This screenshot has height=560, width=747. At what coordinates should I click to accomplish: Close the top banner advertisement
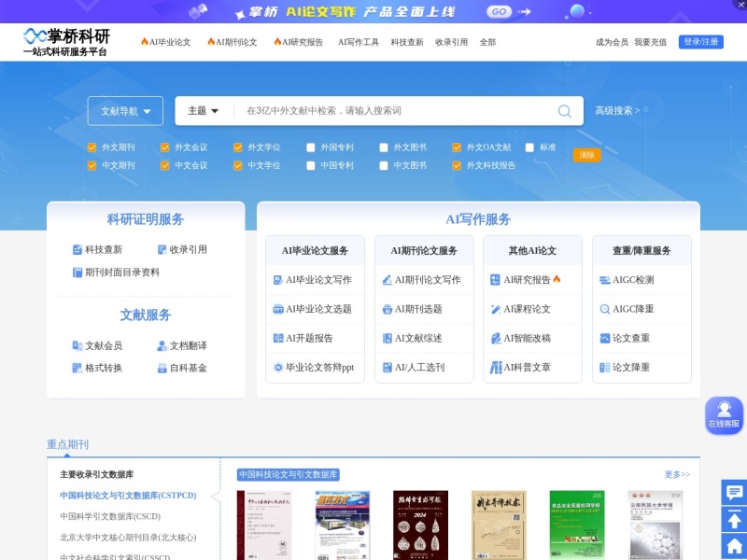[x=740, y=4]
